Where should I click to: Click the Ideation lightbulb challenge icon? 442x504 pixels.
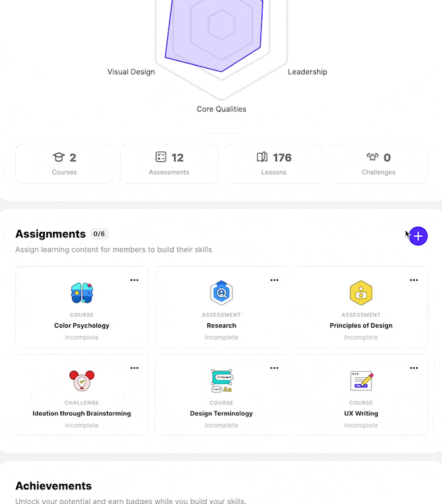tap(82, 381)
